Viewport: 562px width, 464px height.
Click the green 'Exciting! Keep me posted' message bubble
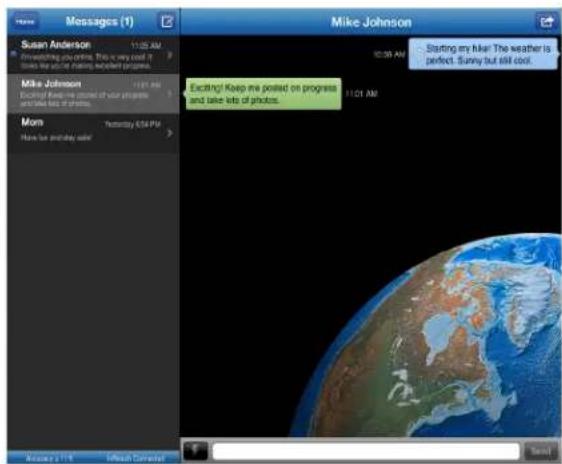coord(263,94)
